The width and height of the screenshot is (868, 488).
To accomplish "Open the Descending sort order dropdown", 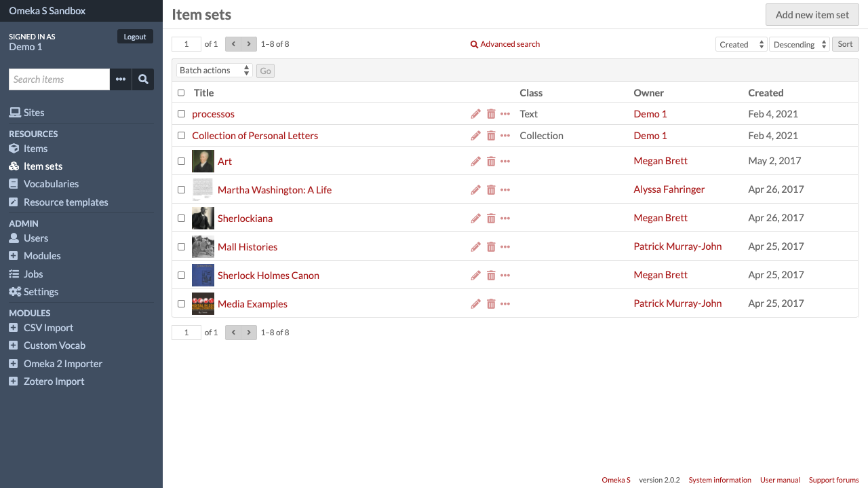I will tap(799, 44).
